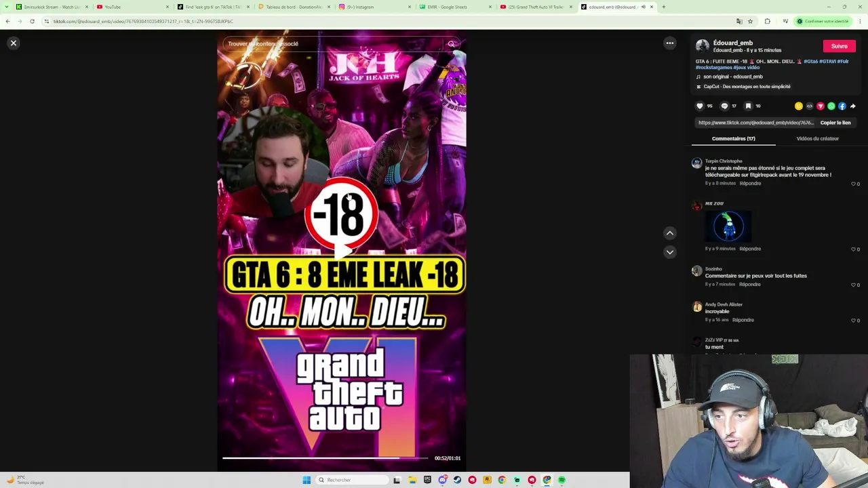This screenshot has height=488, width=868.
Task: Click the yellow coin share icon
Action: pos(799,106)
